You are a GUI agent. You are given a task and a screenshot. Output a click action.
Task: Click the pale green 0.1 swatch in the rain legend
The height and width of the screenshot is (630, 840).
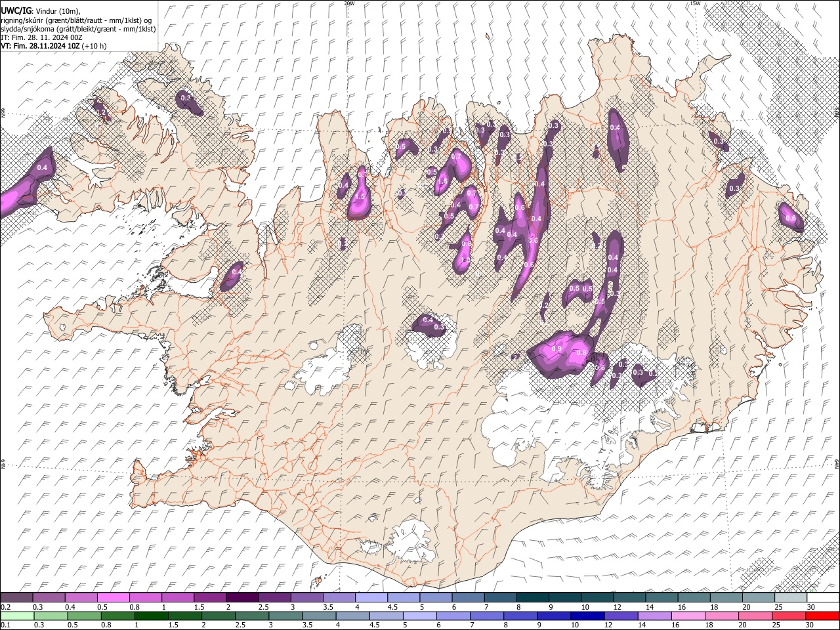click(x=16, y=616)
